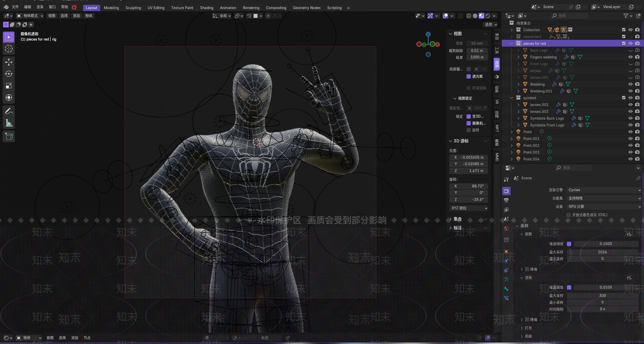The height and width of the screenshot is (344, 644).
Task: Switch to solid viewport shading
Action: (x=475, y=16)
